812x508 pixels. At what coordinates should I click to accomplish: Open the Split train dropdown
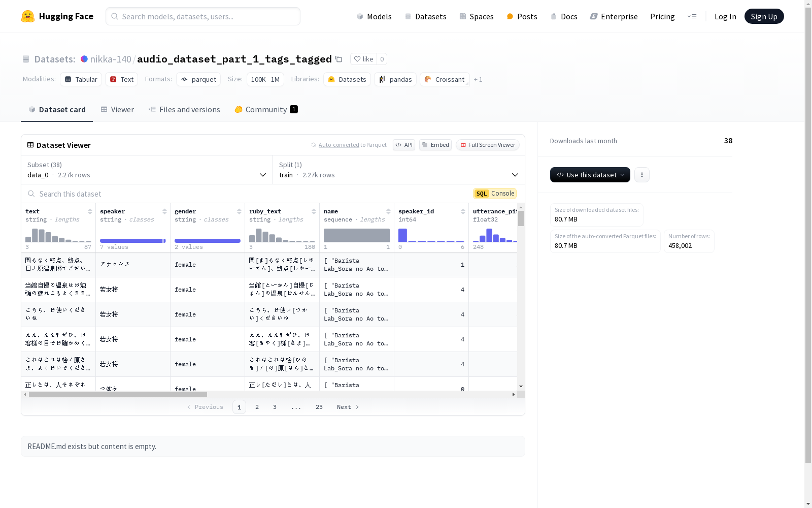398,170
